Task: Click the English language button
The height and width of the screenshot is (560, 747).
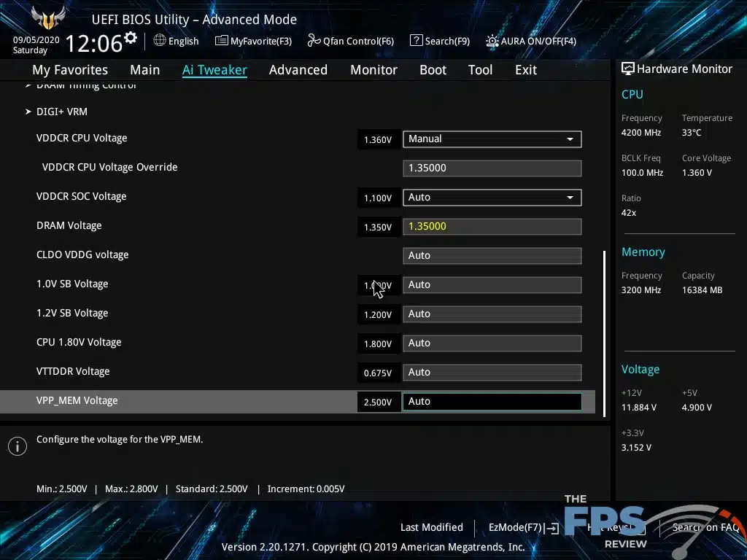Action: pos(177,41)
